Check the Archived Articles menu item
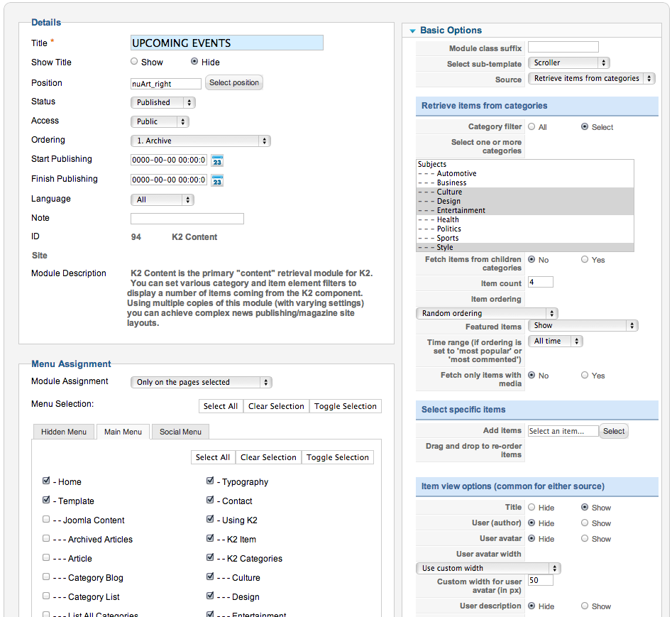This screenshot has width=672, height=617. (46, 538)
